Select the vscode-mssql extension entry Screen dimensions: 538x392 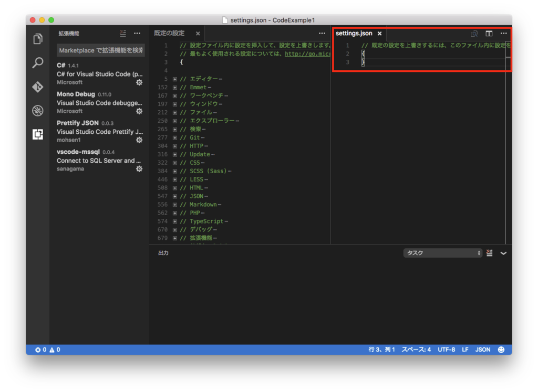tap(100, 160)
